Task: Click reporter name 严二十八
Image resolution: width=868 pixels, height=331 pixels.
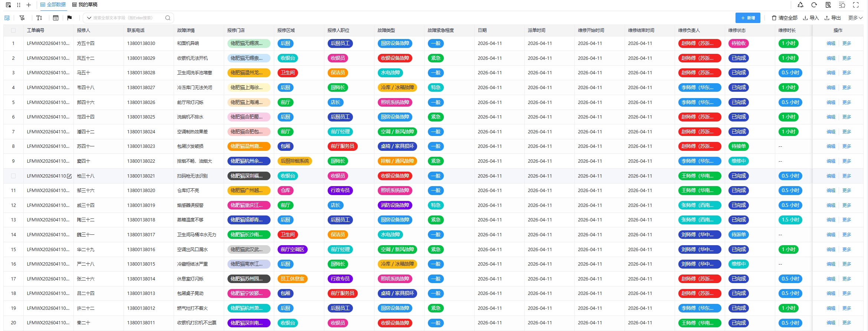Action: tap(86, 264)
